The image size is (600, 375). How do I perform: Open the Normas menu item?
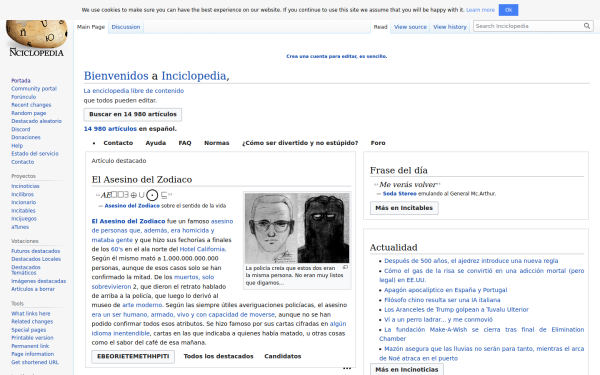click(217, 143)
